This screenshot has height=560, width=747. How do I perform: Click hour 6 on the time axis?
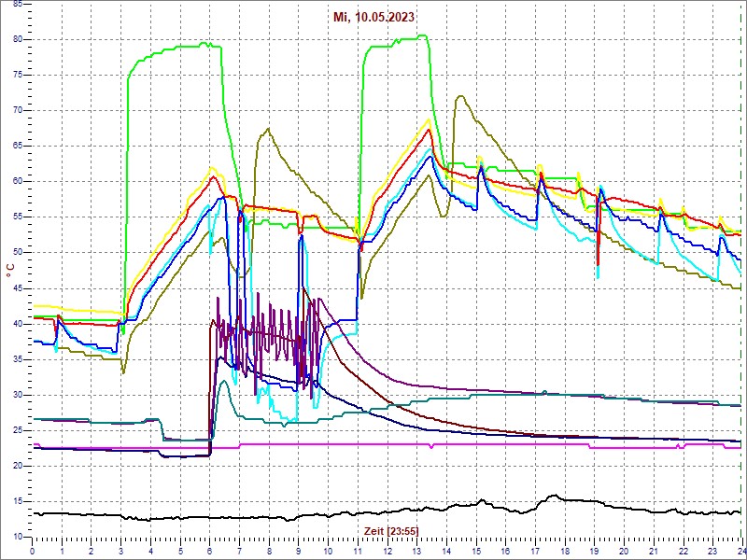coord(210,551)
